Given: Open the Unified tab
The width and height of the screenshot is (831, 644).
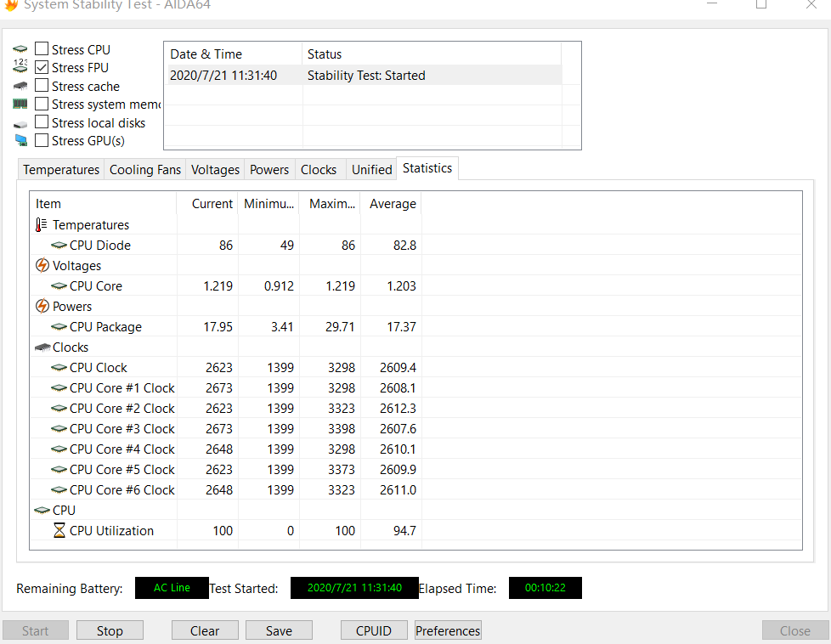Looking at the screenshot, I should [x=371, y=170].
